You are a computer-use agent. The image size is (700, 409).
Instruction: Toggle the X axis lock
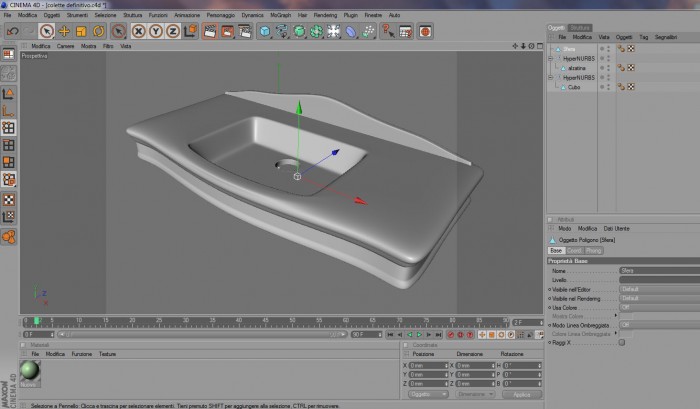pos(138,31)
